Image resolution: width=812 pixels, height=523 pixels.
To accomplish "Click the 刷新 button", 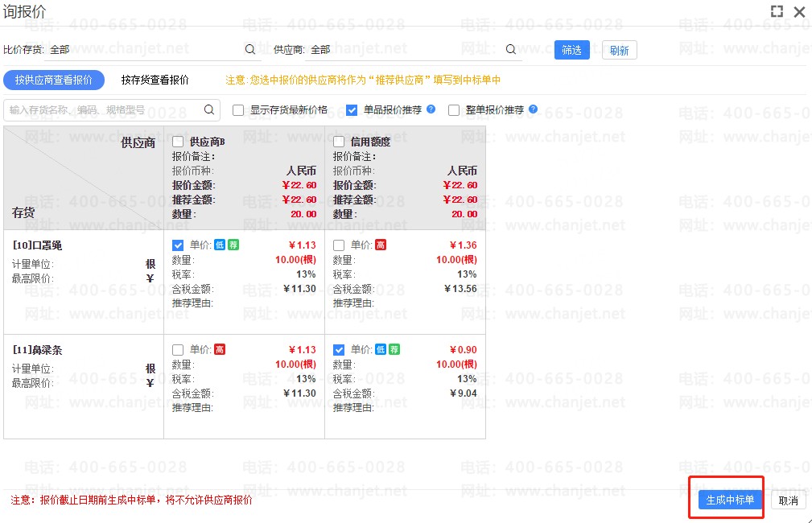I will 619,50.
